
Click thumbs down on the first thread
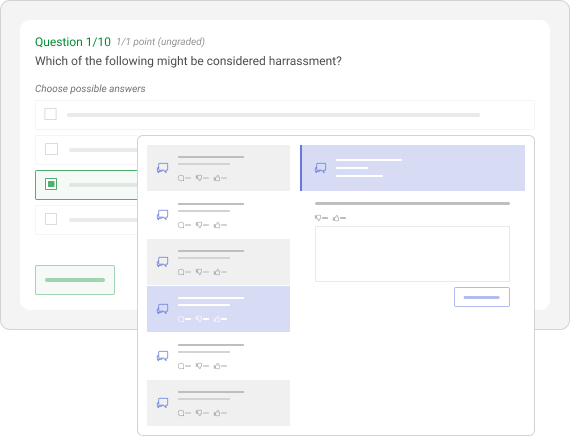pyautogui.click(x=199, y=178)
